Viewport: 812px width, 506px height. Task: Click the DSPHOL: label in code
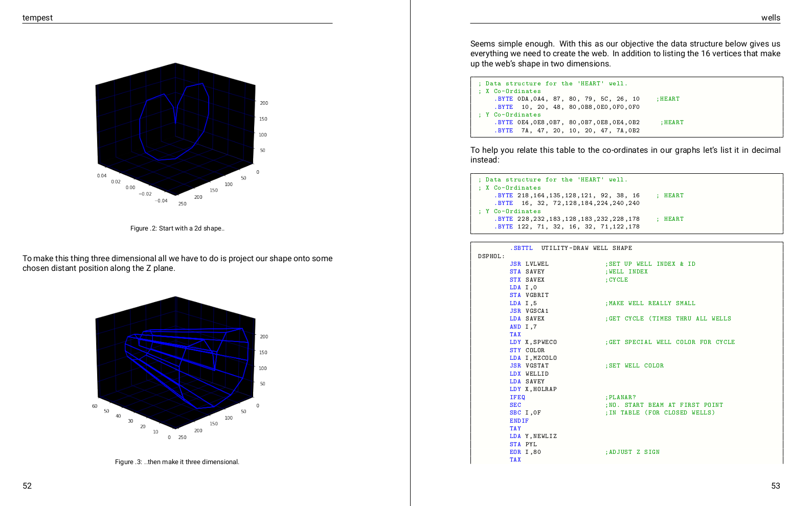coord(491,257)
